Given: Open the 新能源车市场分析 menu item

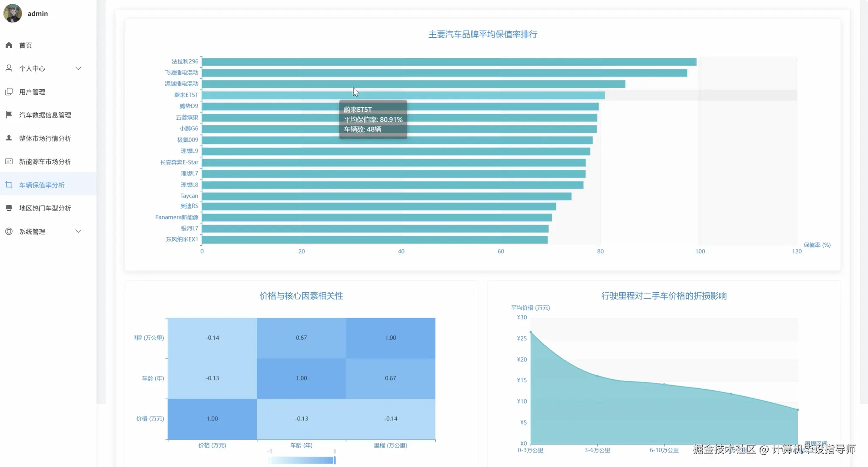Looking at the screenshot, I should (45, 162).
